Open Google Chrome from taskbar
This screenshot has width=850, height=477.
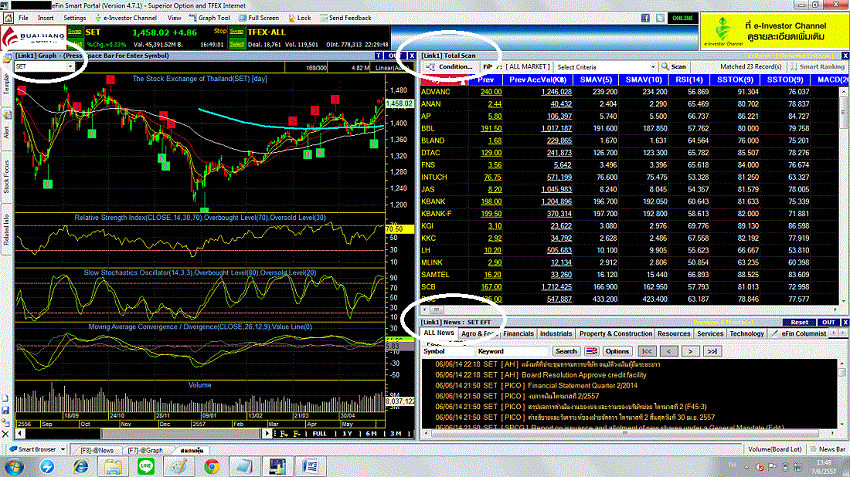point(212,467)
